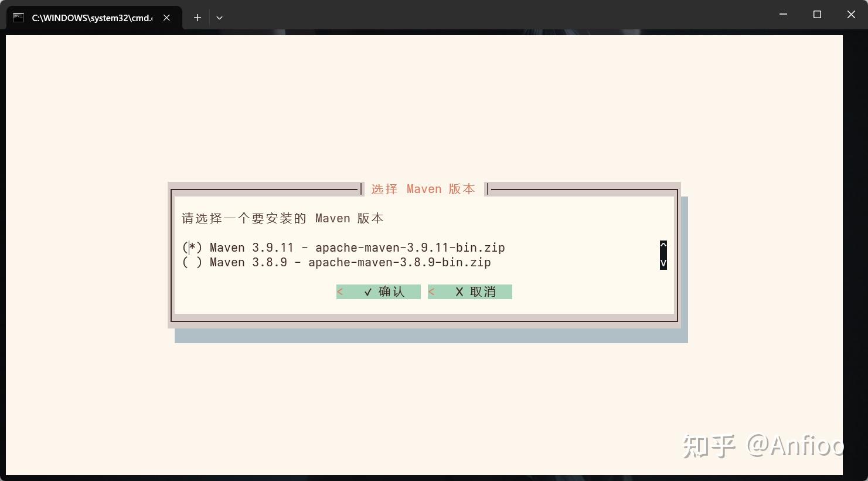Viewport: 868px width, 481px height.
Task: Open the terminal tab dropdown chevron
Action: (219, 18)
